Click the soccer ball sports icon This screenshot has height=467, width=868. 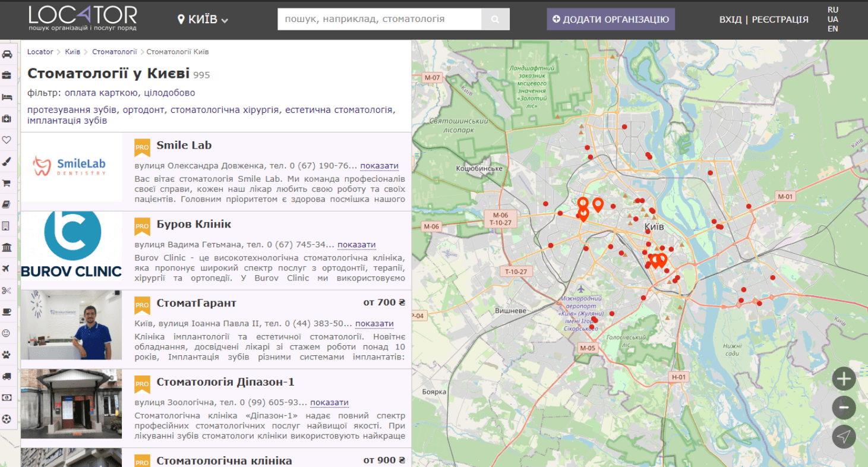pyautogui.click(x=7, y=419)
